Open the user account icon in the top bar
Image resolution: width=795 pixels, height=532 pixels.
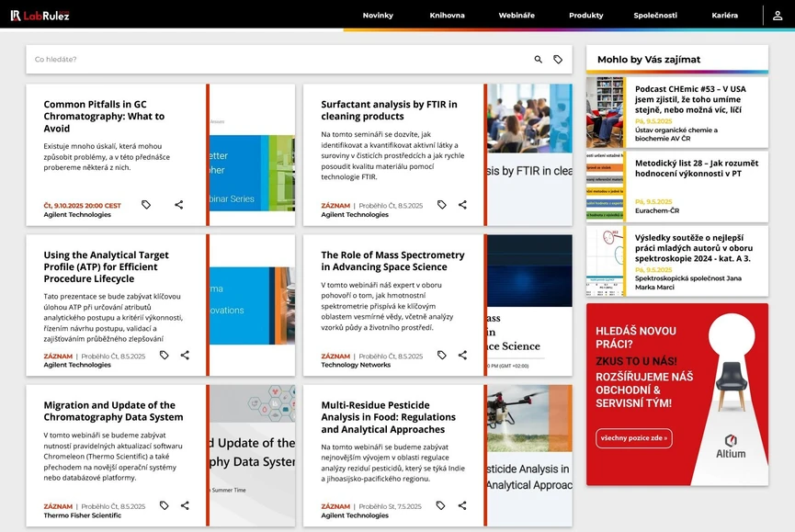(779, 15)
